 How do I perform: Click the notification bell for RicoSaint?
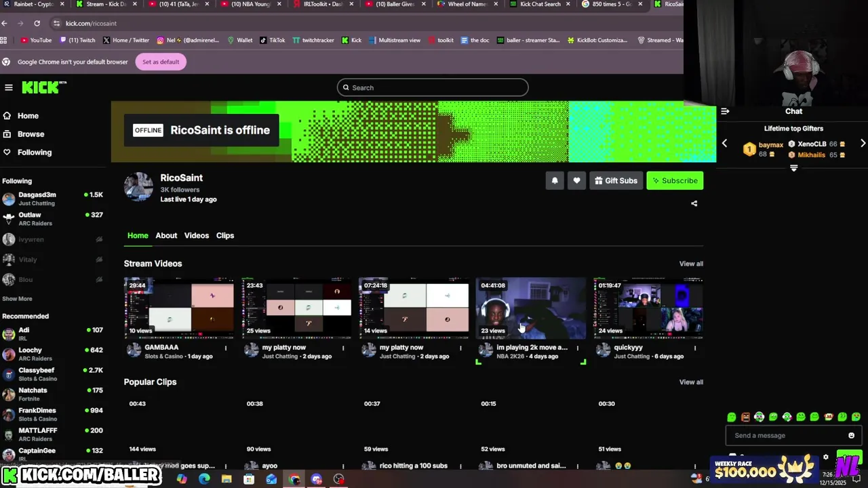coord(555,180)
